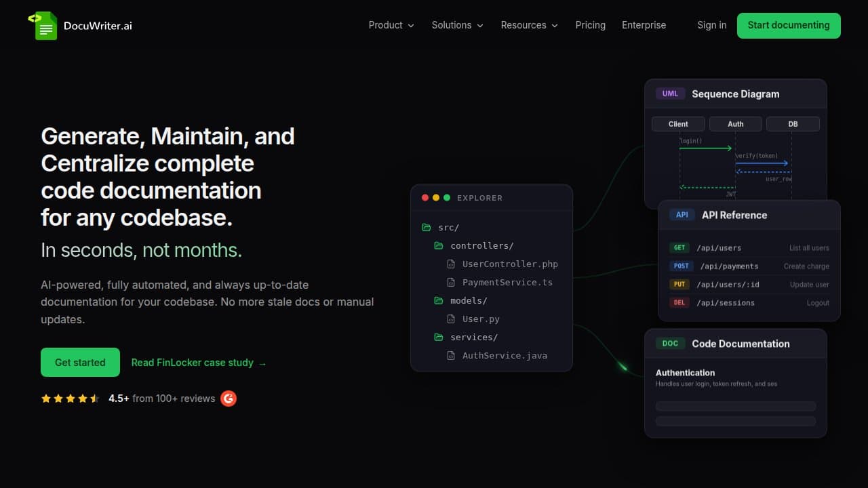
Task: Click the DB box in Sequence Diagram
Action: click(793, 124)
